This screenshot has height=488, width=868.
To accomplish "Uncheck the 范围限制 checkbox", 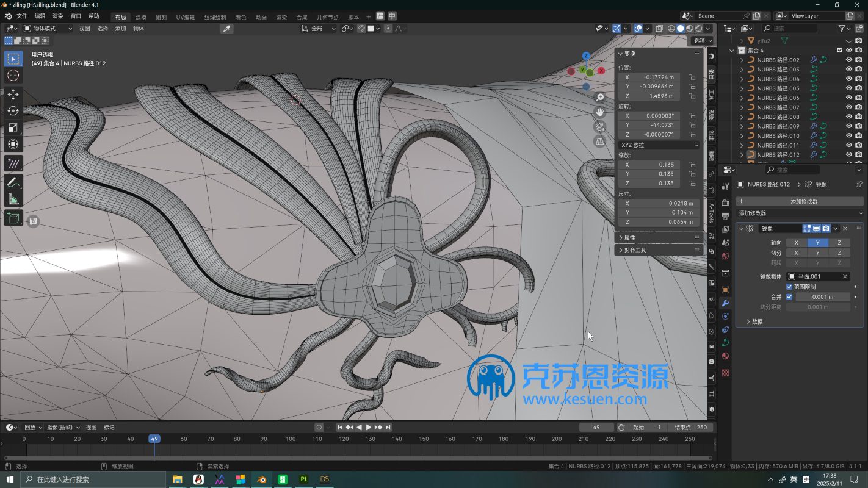I will 789,287.
